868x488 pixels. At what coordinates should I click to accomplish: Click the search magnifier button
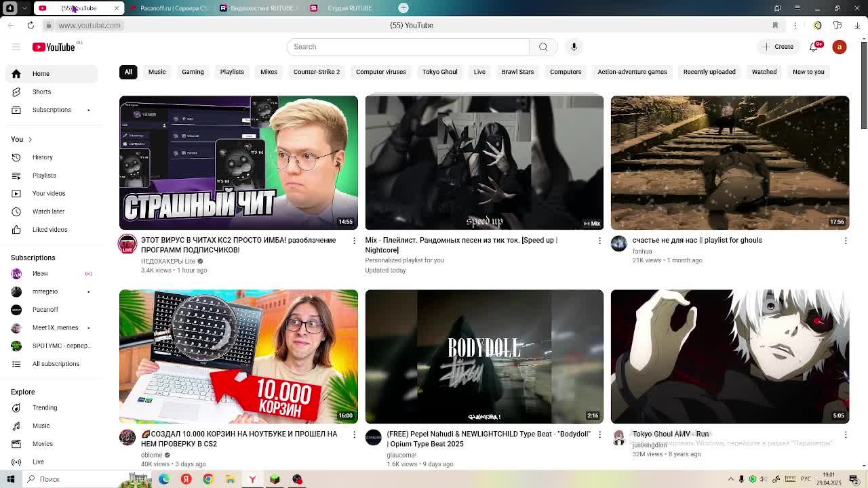(543, 47)
